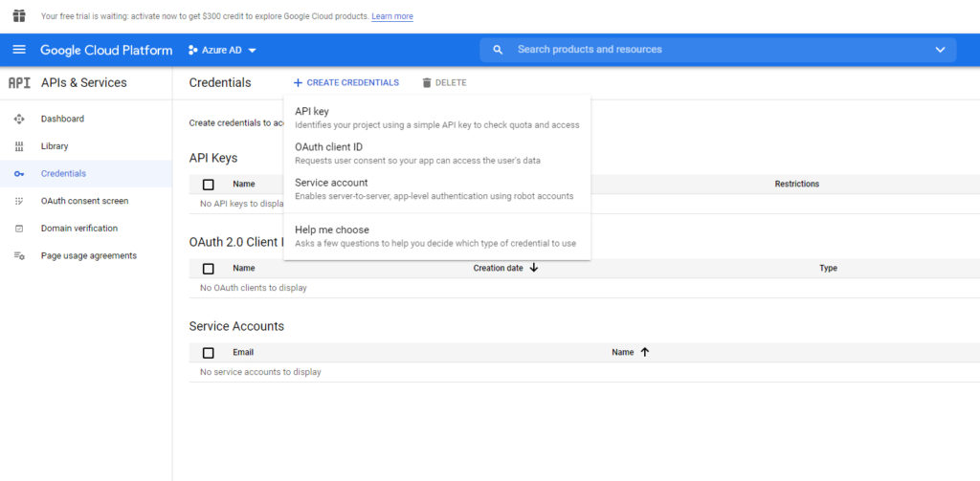Choose Service account option
Image resolution: width=980 pixels, height=481 pixels.
point(436,188)
